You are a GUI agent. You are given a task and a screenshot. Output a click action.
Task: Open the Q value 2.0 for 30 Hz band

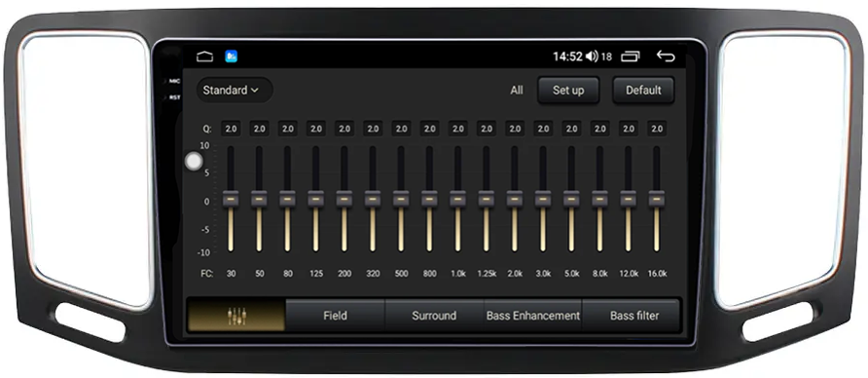[231, 129]
